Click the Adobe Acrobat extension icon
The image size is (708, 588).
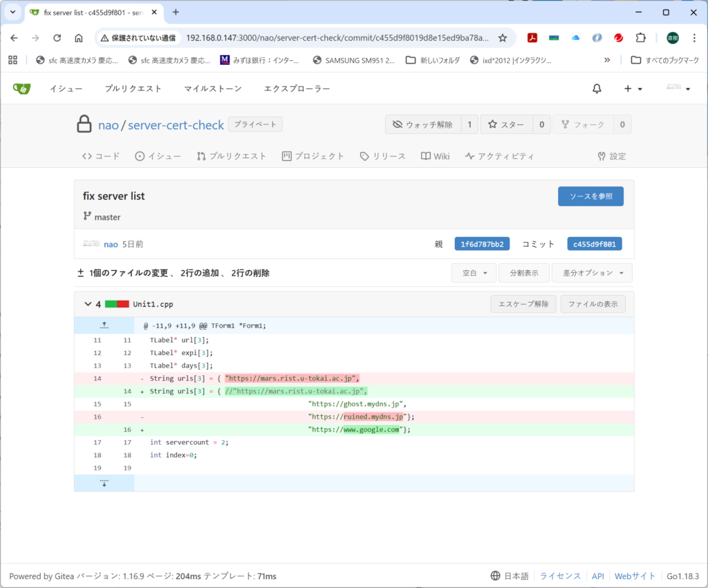tap(532, 38)
